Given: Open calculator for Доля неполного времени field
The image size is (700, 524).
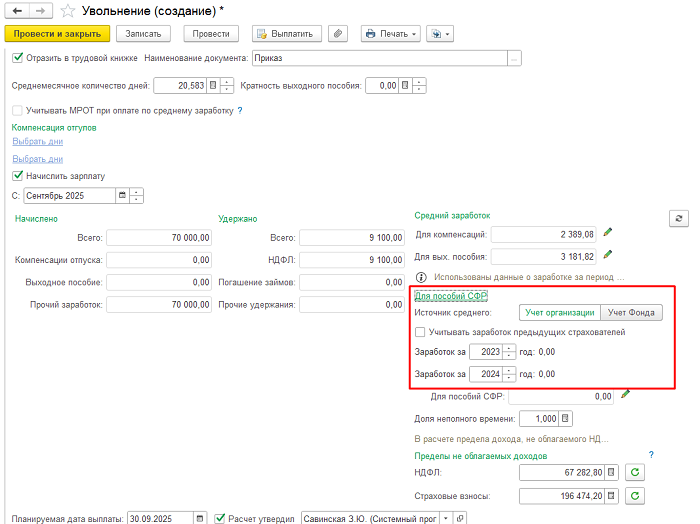Looking at the screenshot, I should click(x=566, y=418).
